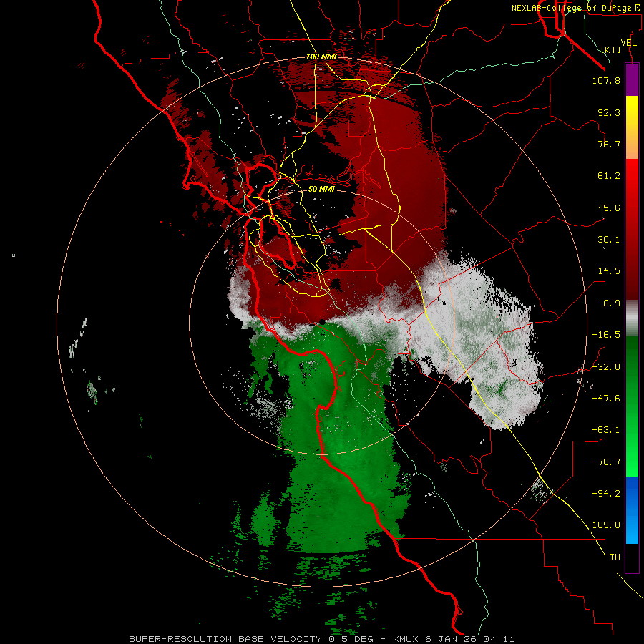
Task: Click the -94.2 velocity scale value
Action: click(606, 494)
